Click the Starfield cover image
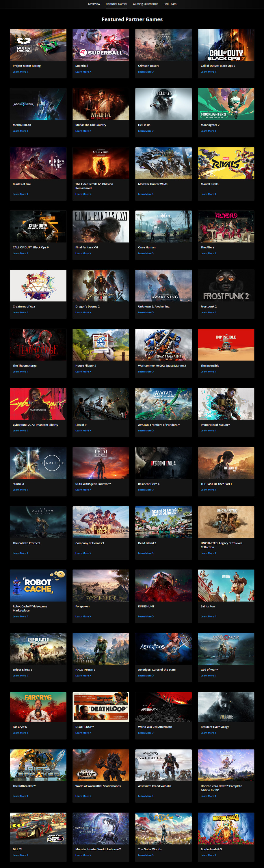This screenshot has width=264, height=868. click(38, 463)
